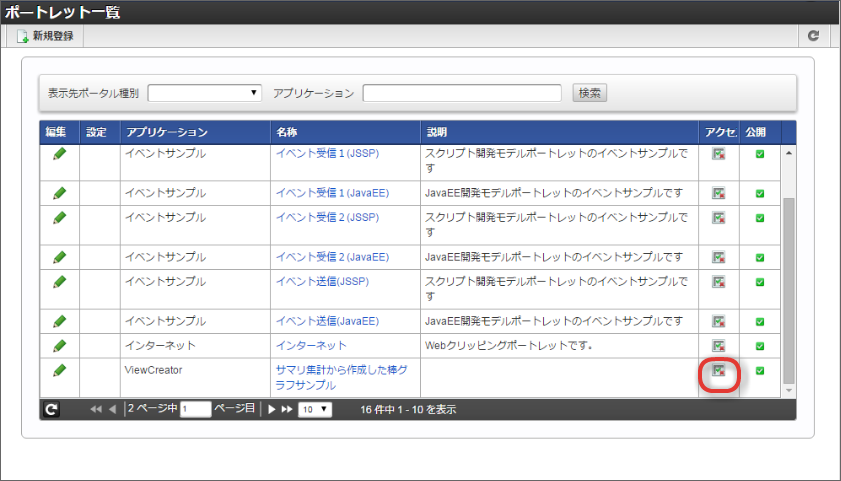Click the table scrollbar up arrow
Image resolution: width=841 pixels, height=481 pixels.
[x=788, y=153]
